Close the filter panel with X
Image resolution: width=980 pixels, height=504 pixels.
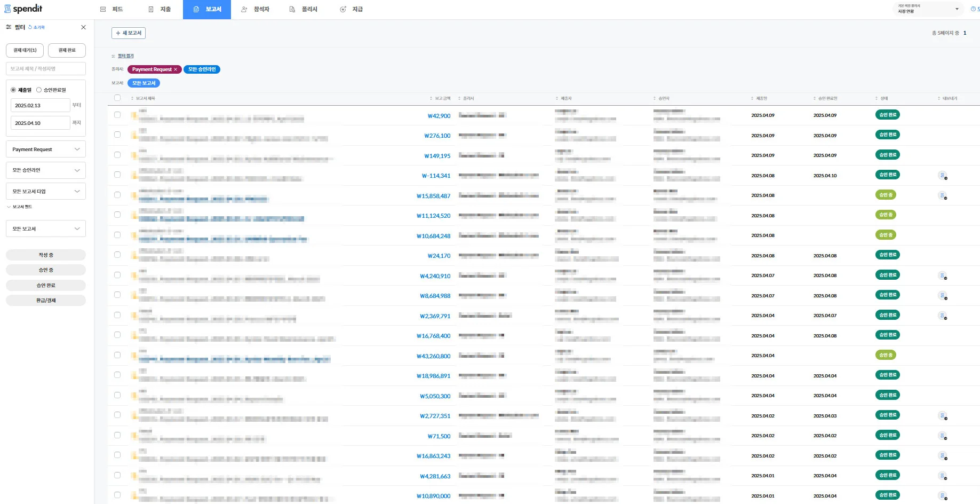83,27
